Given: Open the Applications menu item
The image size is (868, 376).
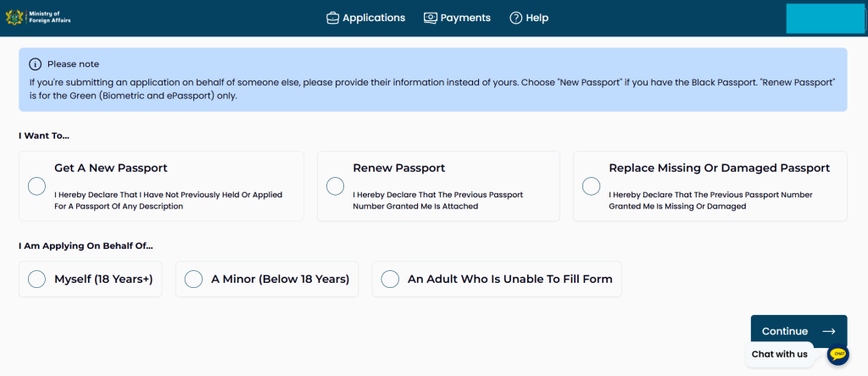Looking at the screenshot, I should point(374,18).
